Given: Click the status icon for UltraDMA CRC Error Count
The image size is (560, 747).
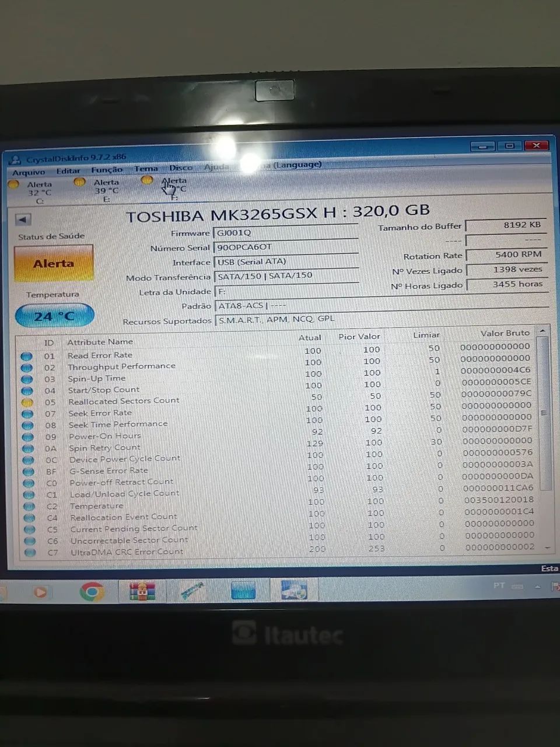Looking at the screenshot, I should point(31,552).
